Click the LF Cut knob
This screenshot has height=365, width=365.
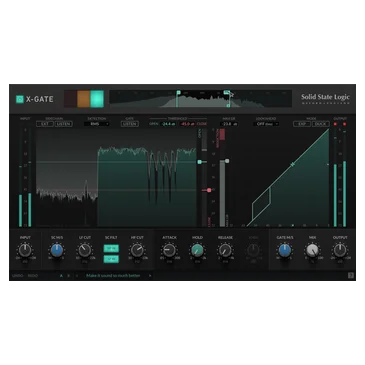(85, 250)
